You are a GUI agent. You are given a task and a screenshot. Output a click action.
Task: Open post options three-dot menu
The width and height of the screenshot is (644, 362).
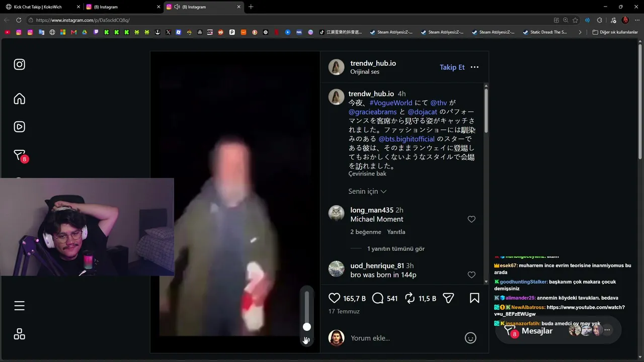474,67
